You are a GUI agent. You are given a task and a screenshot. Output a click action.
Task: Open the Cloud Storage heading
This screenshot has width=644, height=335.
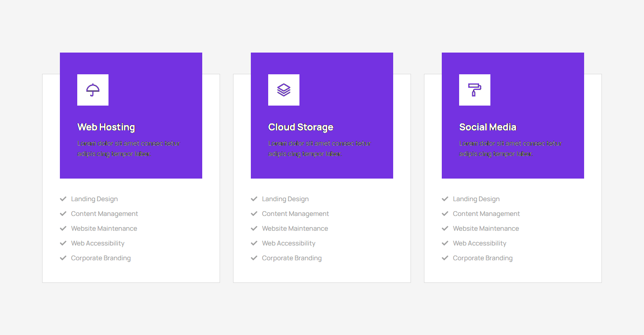pos(301,127)
